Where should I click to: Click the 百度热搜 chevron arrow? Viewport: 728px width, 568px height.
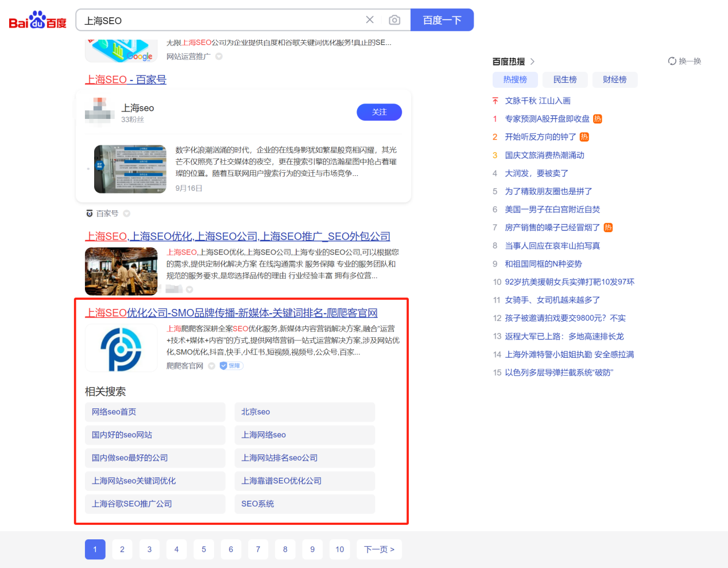click(532, 61)
